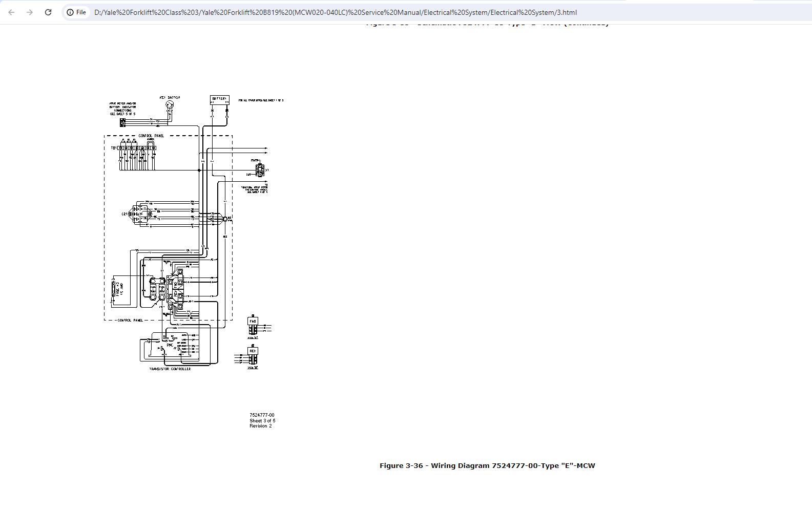
Task: Open the File site information chip
Action: 76,12
